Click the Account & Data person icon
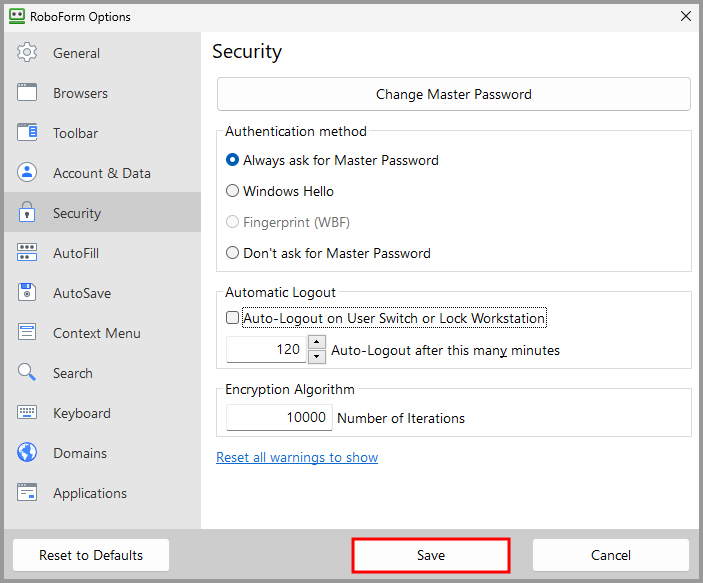Screen dimensions: 703x583 point(27,172)
